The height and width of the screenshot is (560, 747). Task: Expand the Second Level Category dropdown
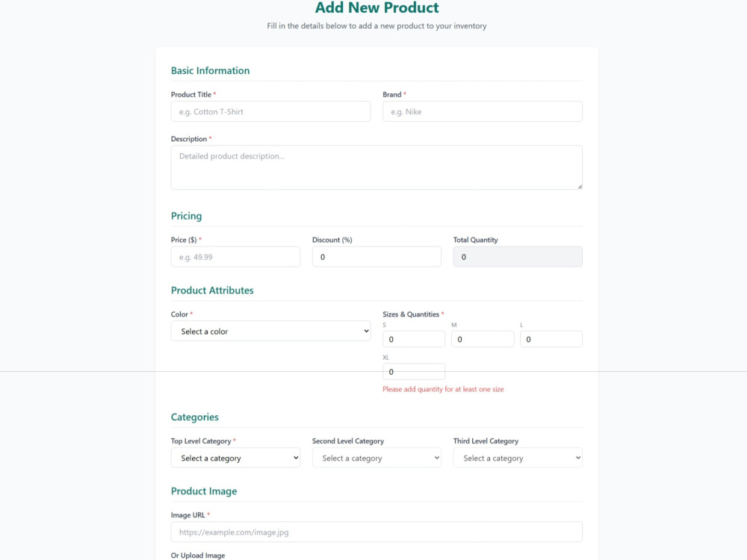tap(376, 458)
